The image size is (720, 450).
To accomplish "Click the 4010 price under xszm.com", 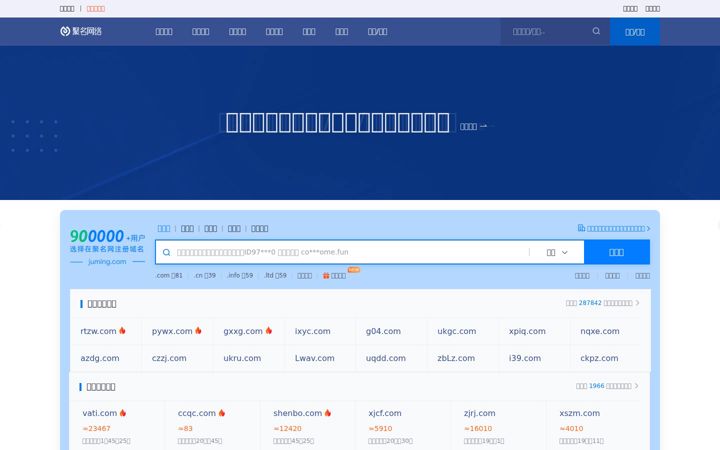I will tap(571, 428).
